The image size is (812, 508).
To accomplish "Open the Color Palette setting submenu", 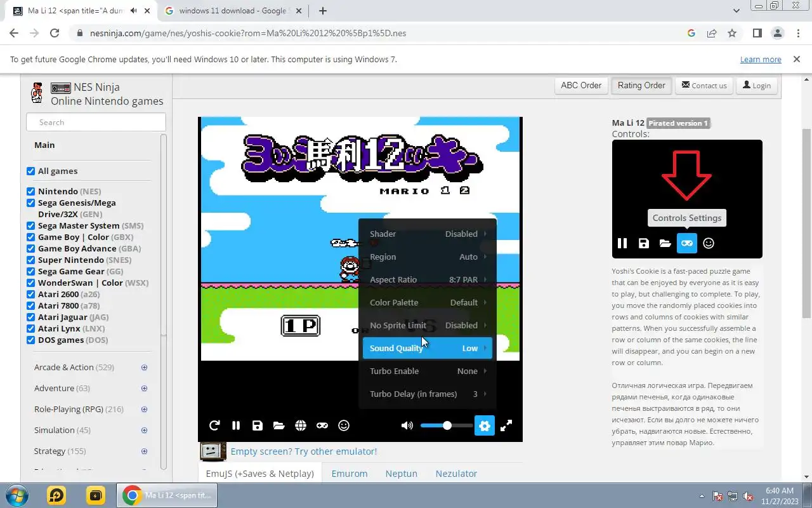I will pos(428,302).
